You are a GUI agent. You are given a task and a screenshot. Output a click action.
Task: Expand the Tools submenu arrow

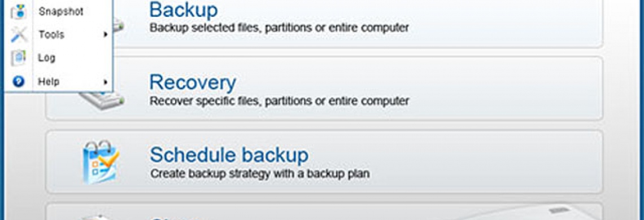(x=106, y=35)
